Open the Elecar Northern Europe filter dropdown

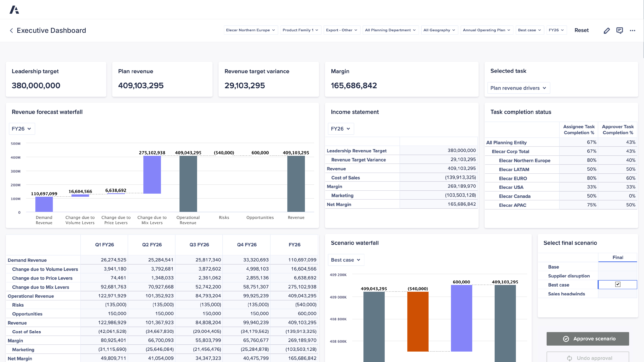pos(251,30)
